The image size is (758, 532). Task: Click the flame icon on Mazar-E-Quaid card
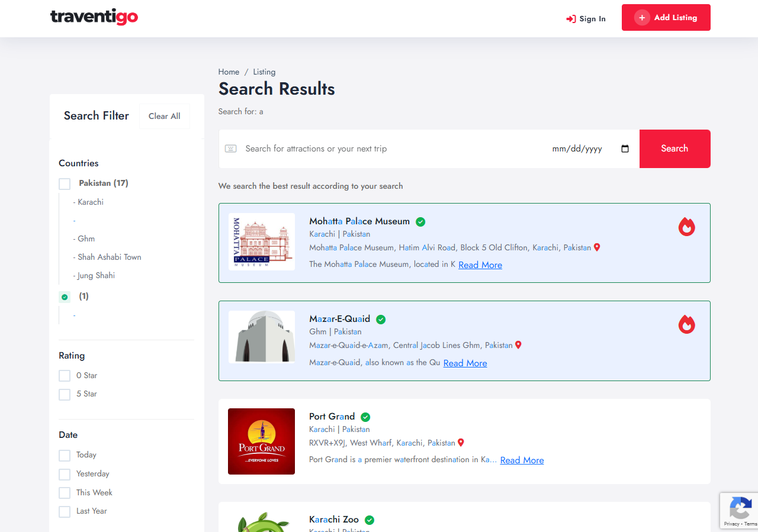(686, 324)
